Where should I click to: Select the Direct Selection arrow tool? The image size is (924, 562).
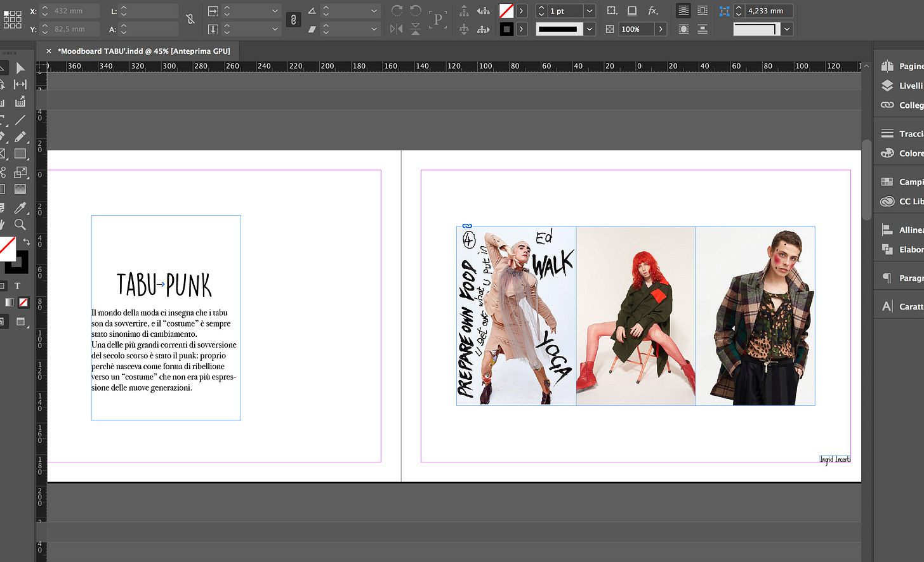coord(20,68)
